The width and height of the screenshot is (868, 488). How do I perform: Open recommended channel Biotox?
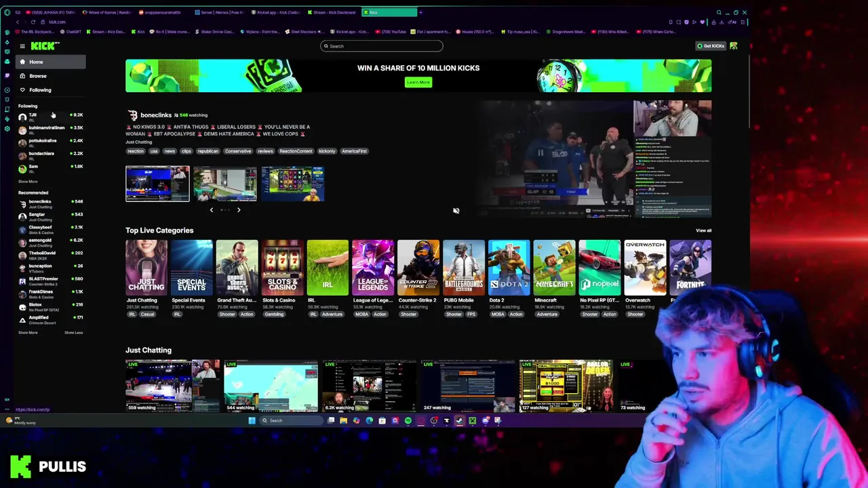pyautogui.click(x=51, y=306)
